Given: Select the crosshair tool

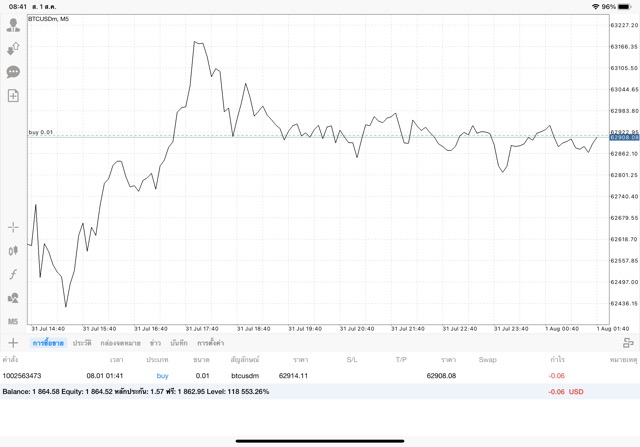Looking at the screenshot, I should (13, 227).
